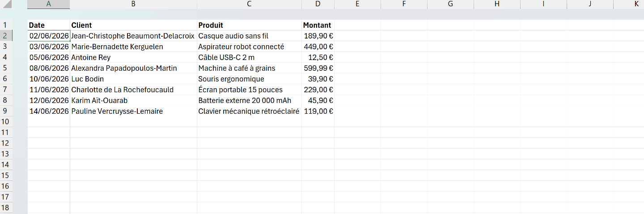Click the 'Date' header cell
644x214 pixels.
(49, 25)
